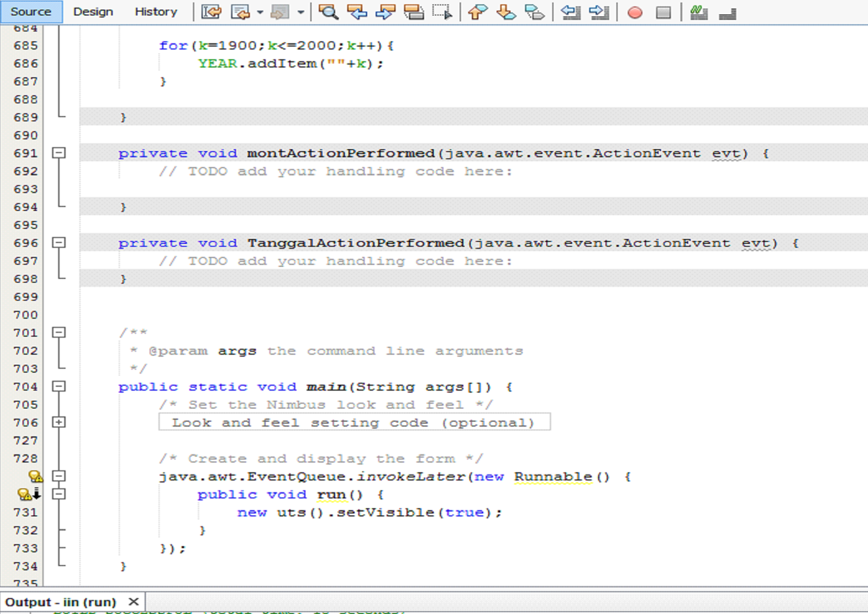This screenshot has height=614, width=868.
Task: Click the TODO comment on line 692
Action: pyautogui.click(x=335, y=172)
